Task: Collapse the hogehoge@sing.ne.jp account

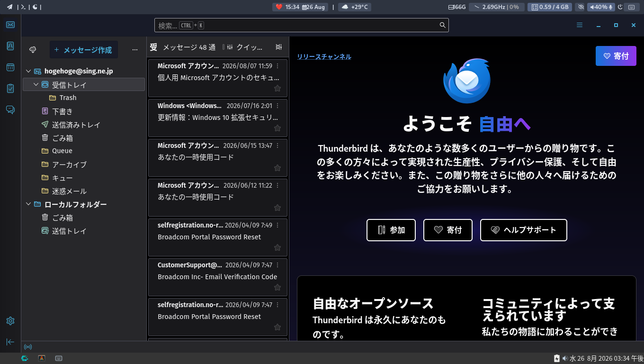Action: [x=29, y=71]
